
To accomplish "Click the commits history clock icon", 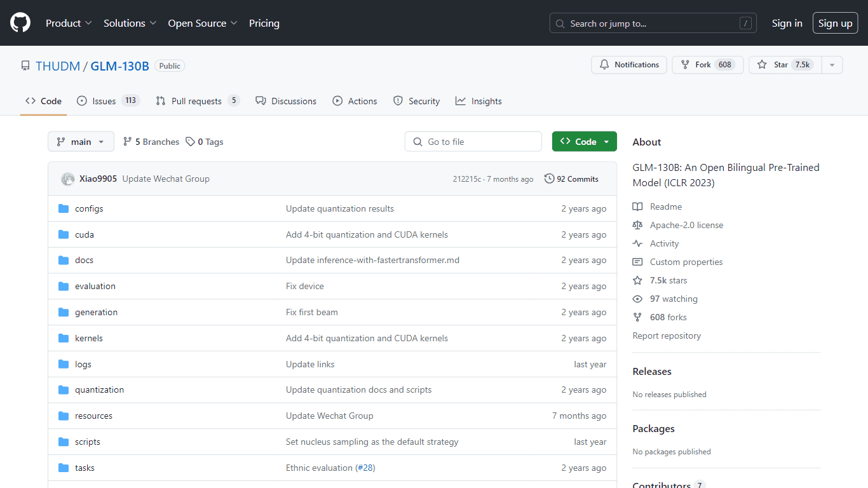I will point(549,179).
